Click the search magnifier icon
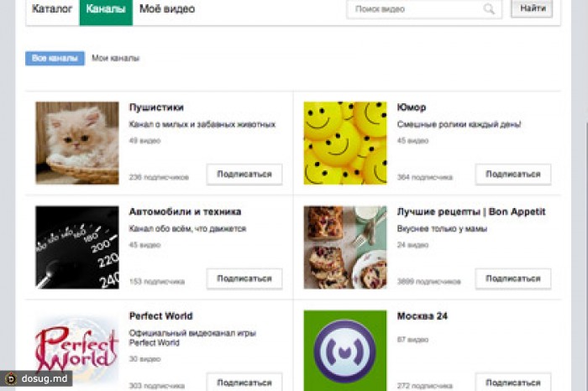This screenshot has height=391, width=588. (489, 9)
